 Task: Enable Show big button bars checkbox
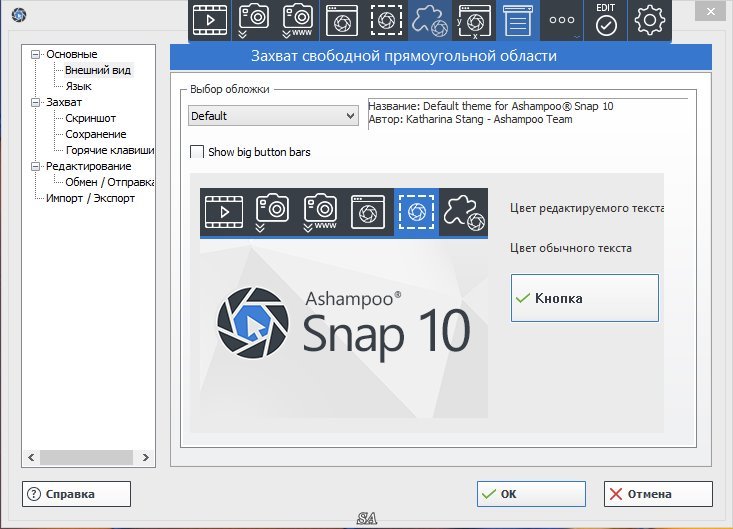(197, 152)
